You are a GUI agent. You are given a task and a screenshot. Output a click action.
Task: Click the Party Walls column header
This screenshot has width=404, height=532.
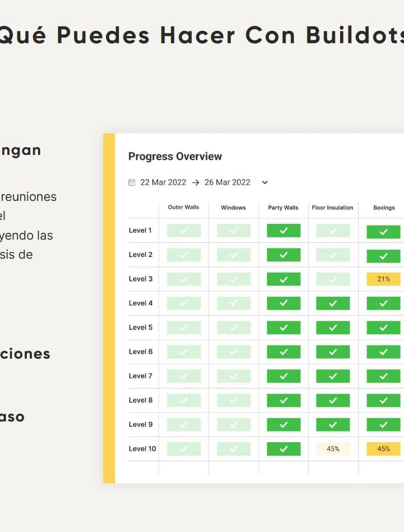[283, 208]
